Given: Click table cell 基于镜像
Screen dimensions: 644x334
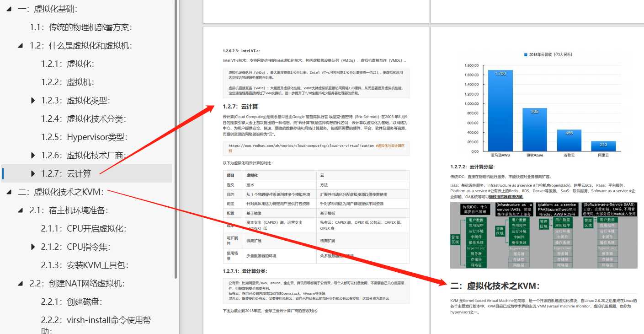Looking at the screenshot, I should click(280, 213).
